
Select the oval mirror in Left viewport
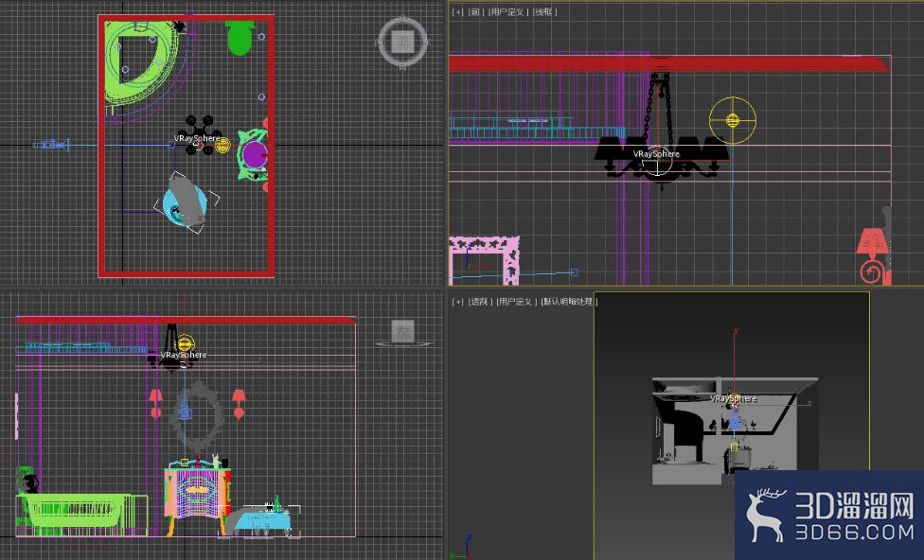click(x=199, y=415)
